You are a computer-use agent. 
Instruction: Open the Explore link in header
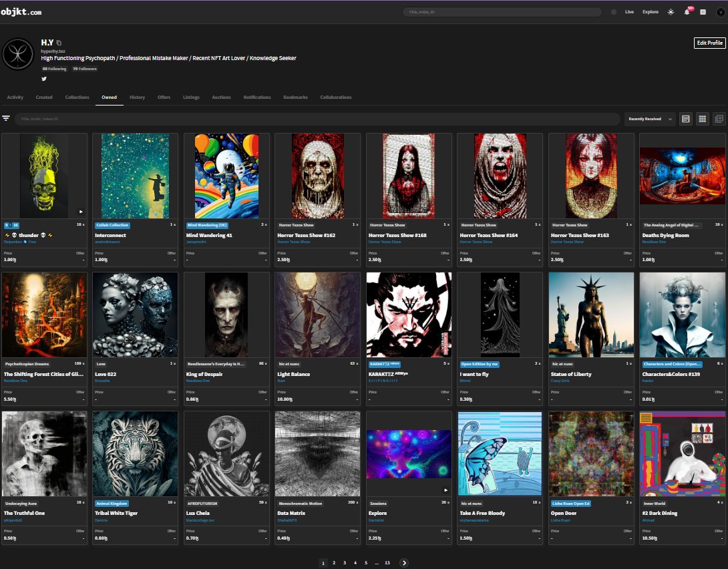(651, 12)
